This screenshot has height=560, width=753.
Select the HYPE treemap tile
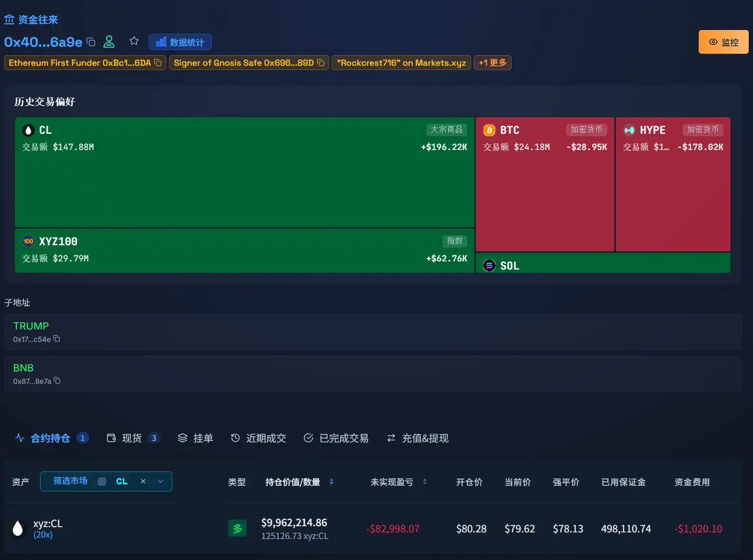[x=673, y=184]
